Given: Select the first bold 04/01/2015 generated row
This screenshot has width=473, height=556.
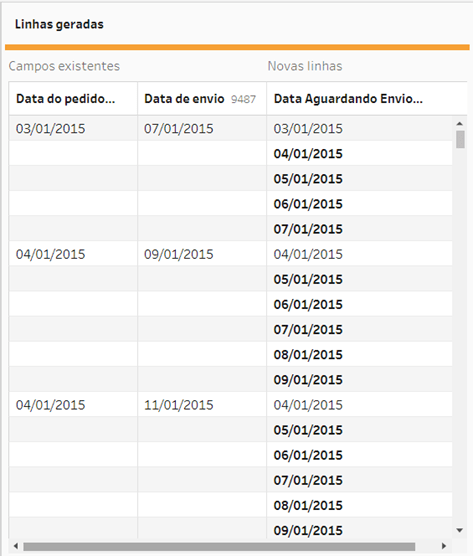Looking at the screenshot, I should [x=360, y=154].
